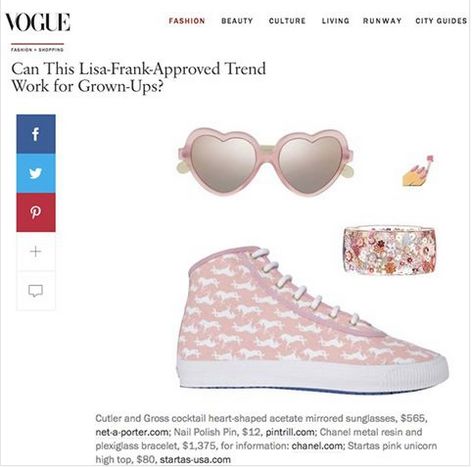Open the Runway menu section

[x=382, y=21]
